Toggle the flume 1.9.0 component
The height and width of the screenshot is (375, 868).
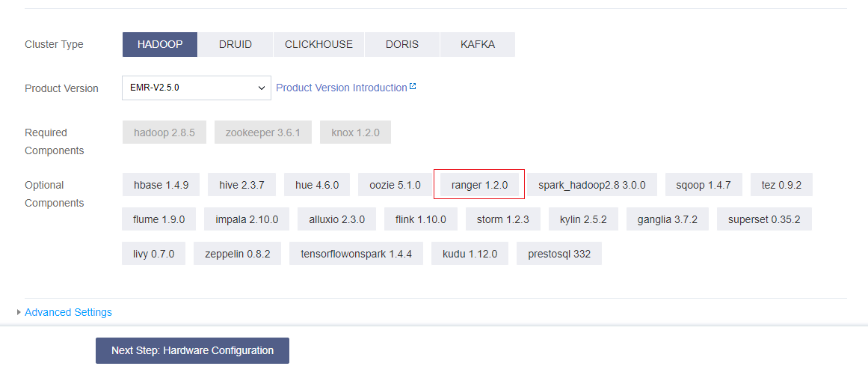click(159, 219)
